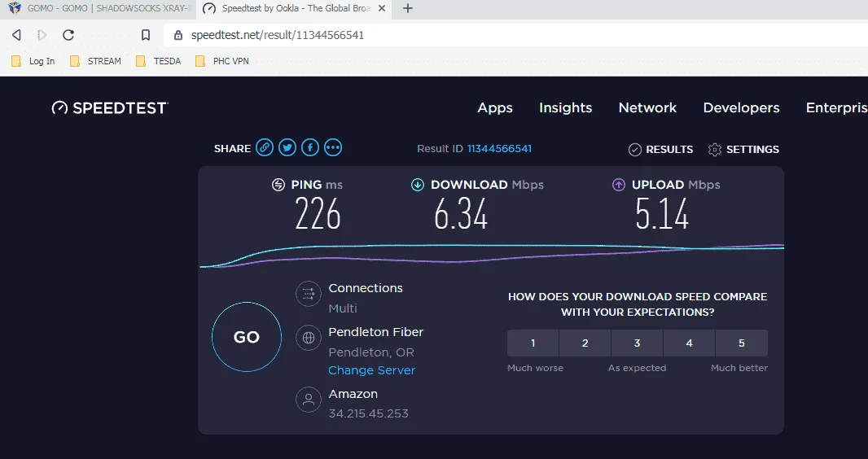Click the Connections label

pyautogui.click(x=366, y=288)
